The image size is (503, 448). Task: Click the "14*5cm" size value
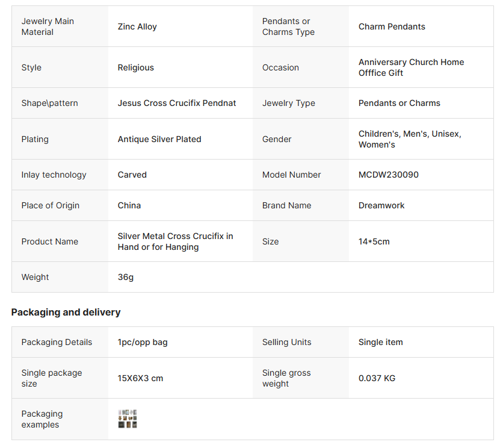(374, 241)
